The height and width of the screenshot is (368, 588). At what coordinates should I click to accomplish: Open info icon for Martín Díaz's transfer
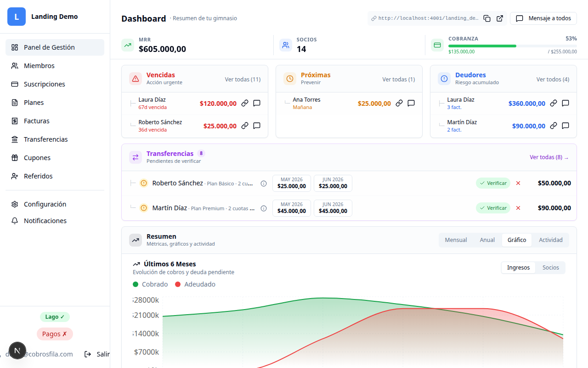tap(264, 208)
